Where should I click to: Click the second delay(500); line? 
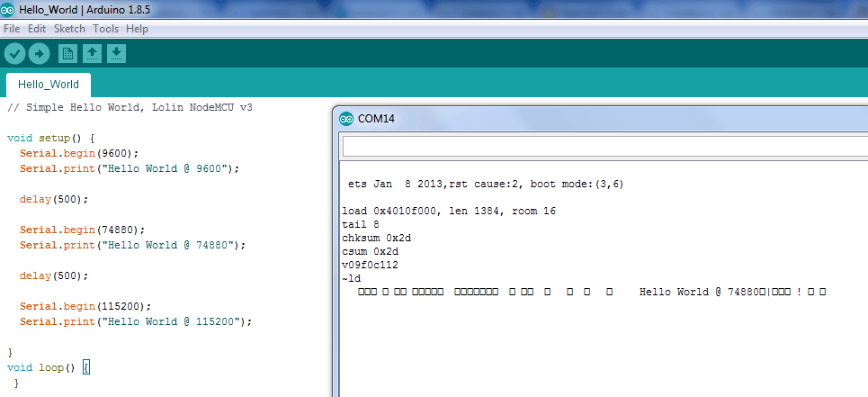(54, 275)
